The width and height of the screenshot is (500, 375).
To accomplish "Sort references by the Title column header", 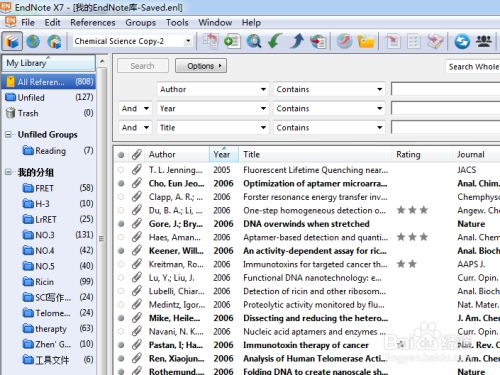I will (315, 154).
